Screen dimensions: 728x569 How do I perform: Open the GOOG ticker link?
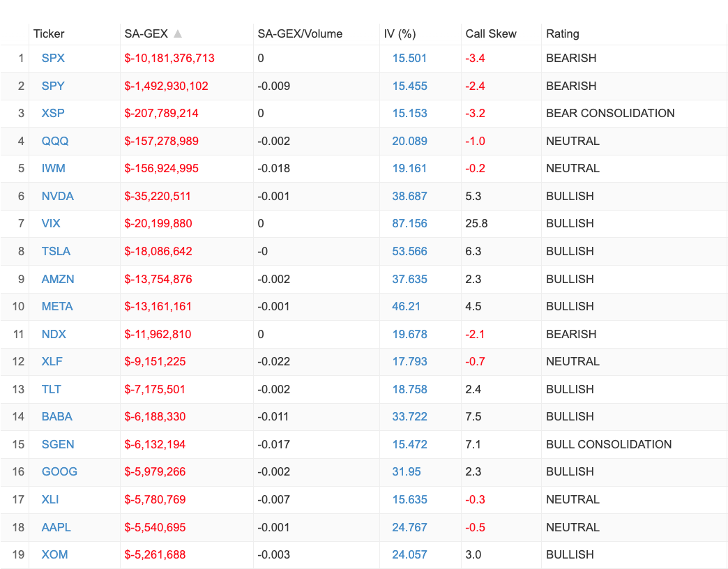[59, 472]
